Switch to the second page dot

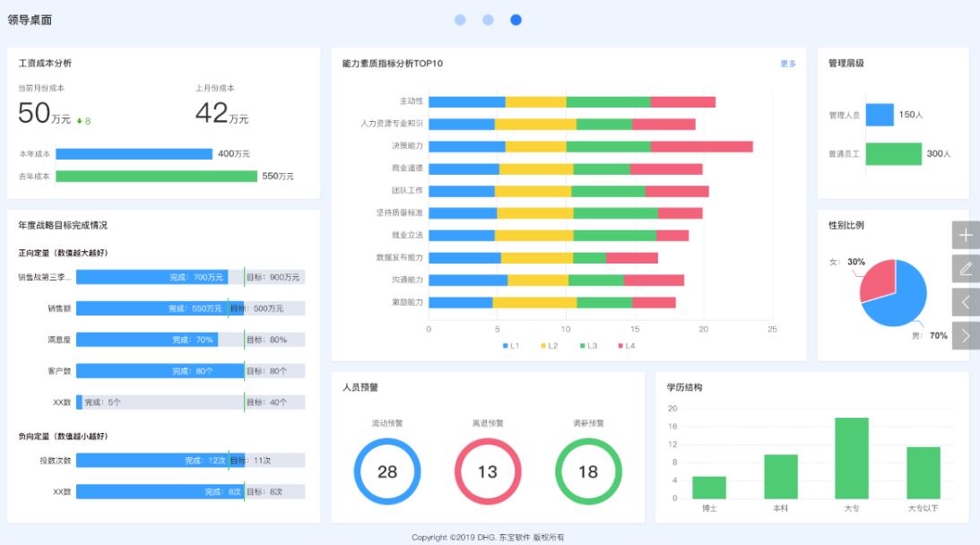click(488, 20)
